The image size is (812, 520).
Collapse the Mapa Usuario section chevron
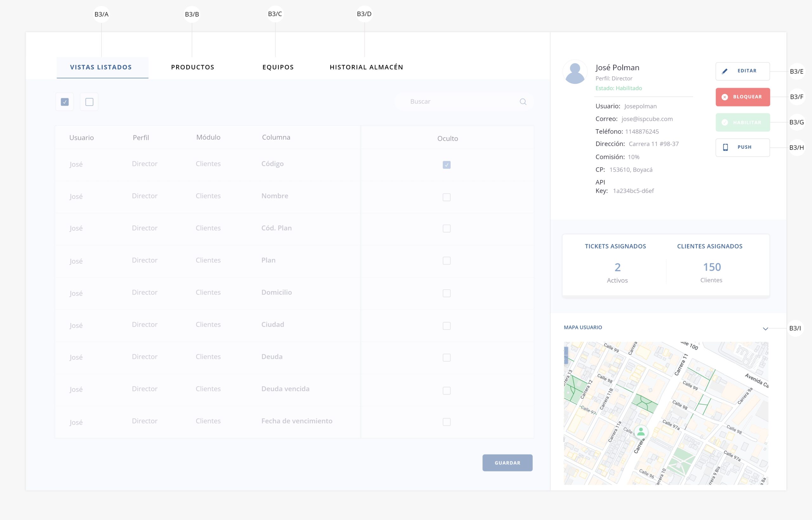[765, 329]
